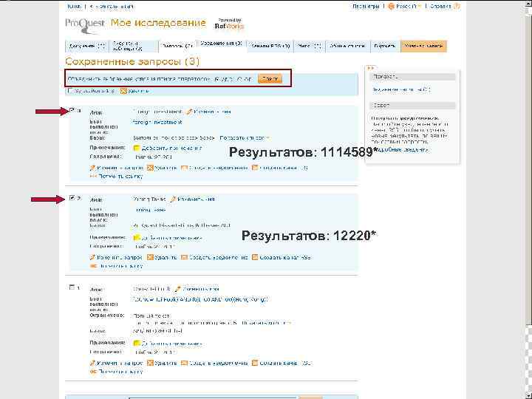The width and height of the screenshot is (532, 399).
Task: Click rename pencil icon for Foreign investment search
Action: click(x=189, y=112)
